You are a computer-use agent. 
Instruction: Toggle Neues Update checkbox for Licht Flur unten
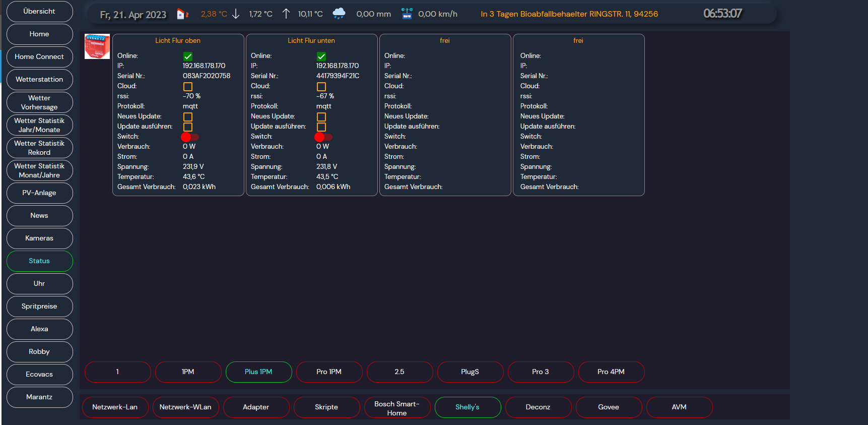(x=321, y=117)
